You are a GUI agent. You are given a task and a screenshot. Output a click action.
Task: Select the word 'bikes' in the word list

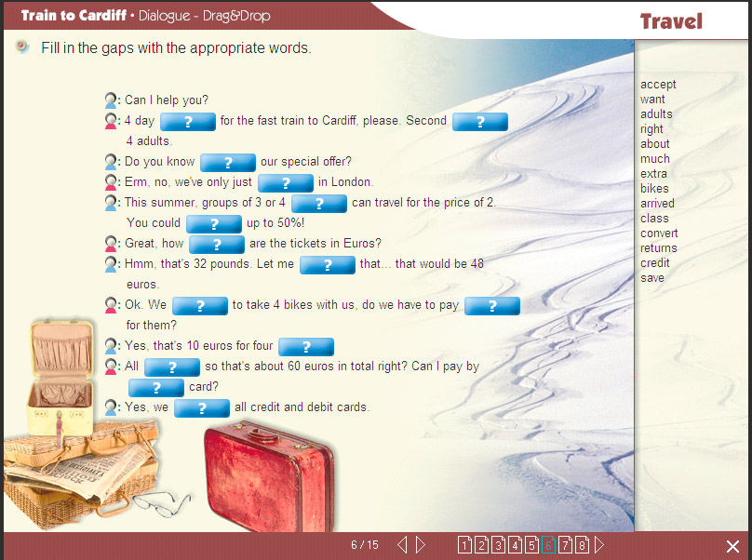point(654,189)
